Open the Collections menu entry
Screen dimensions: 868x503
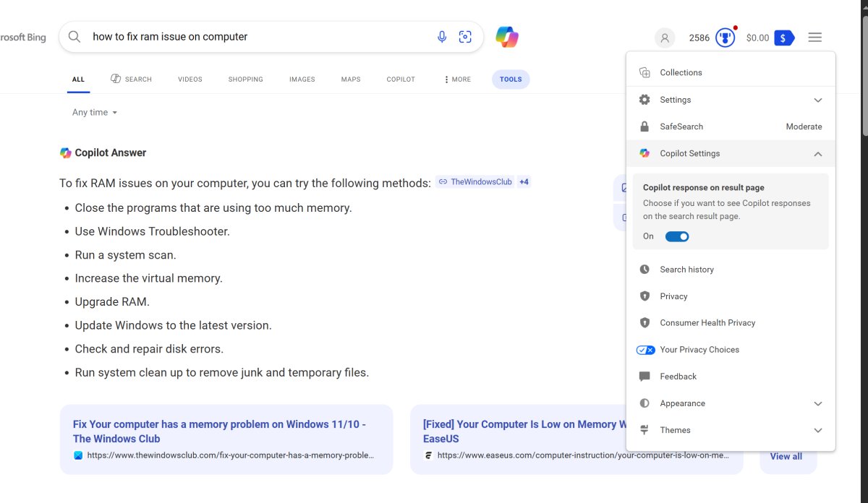click(x=731, y=72)
